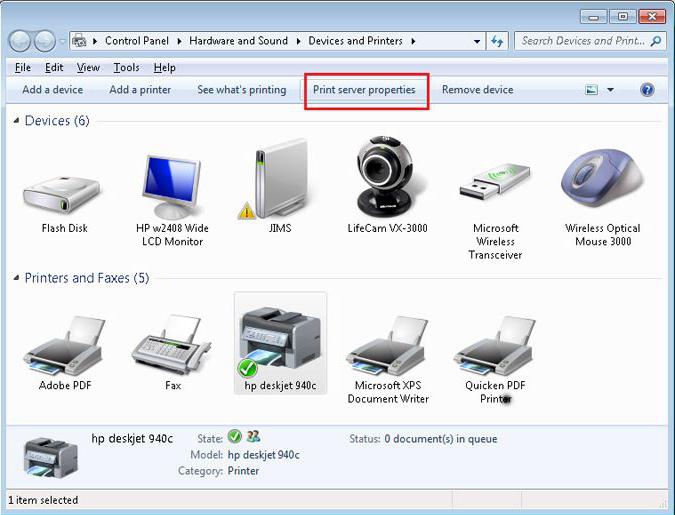Click the Change your view icon

591,90
